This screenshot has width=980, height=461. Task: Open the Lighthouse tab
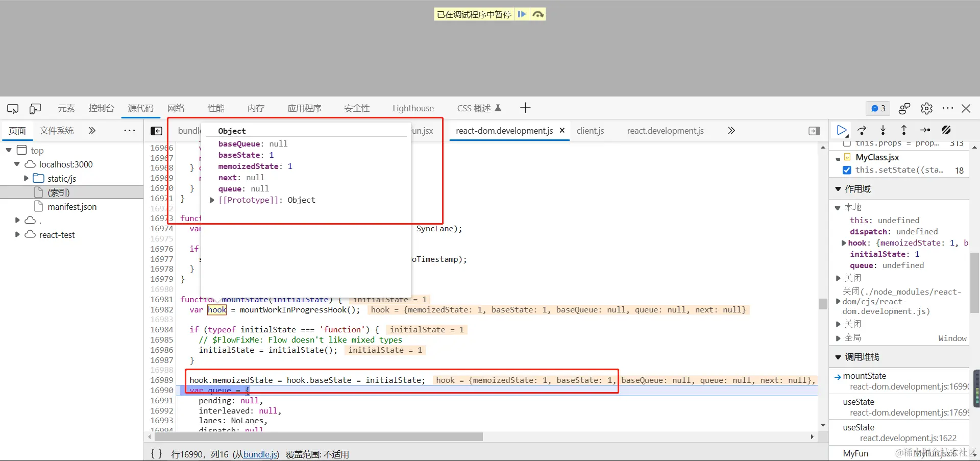point(413,108)
